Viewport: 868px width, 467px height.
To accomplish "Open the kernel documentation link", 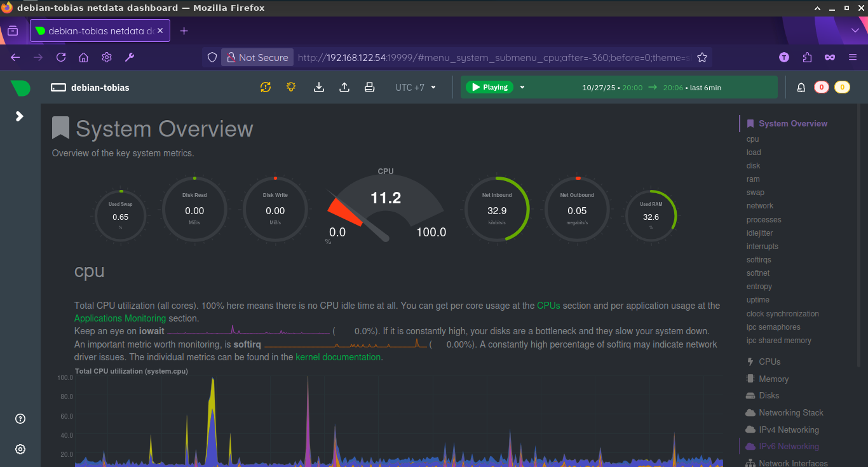I will pyautogui.click(x=338, y=357).
